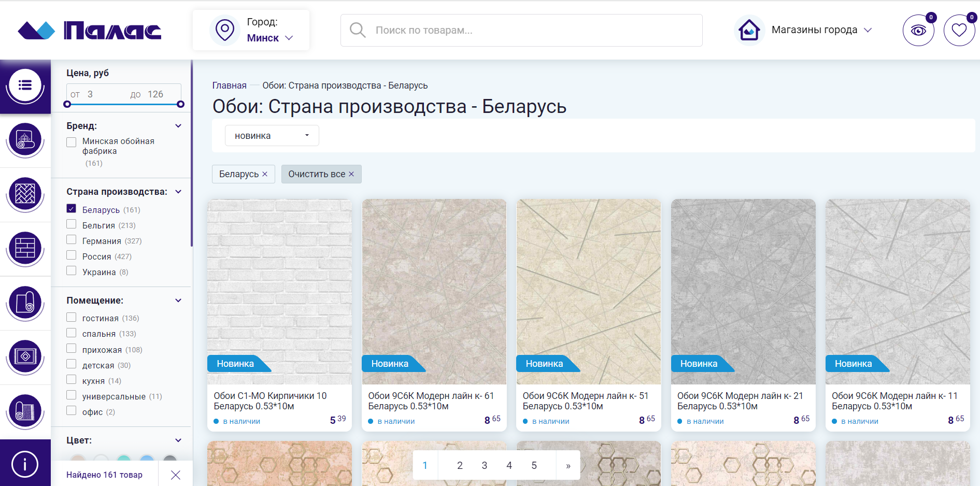The image size is (980, 486).
Task: Open the framed rug category sidebar icon
Action: click(25, 356)
